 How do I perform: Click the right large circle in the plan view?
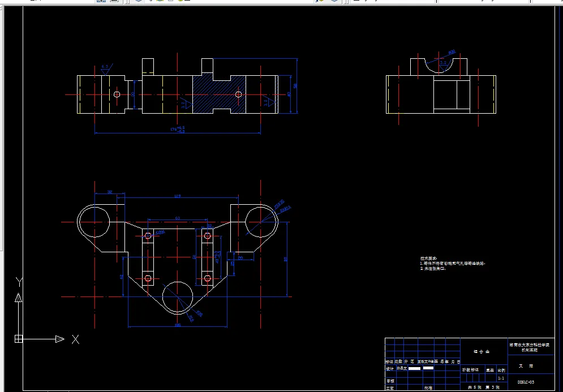click(261, 222)
